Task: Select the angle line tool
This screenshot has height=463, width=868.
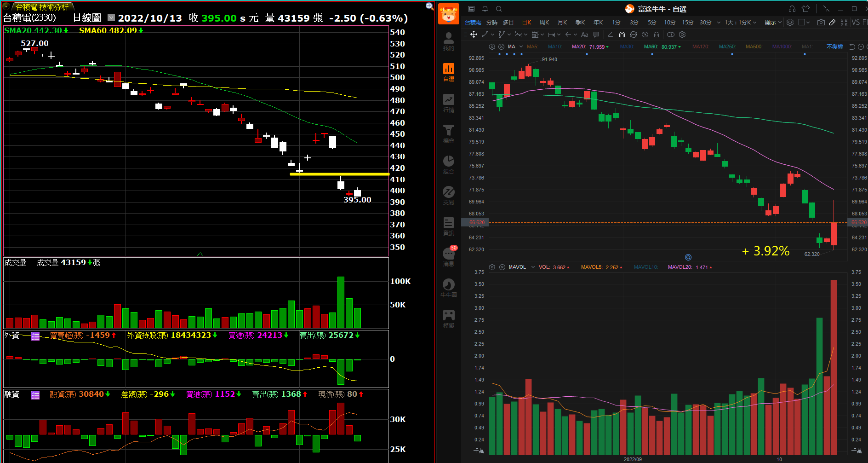Action: coord(610,35)
